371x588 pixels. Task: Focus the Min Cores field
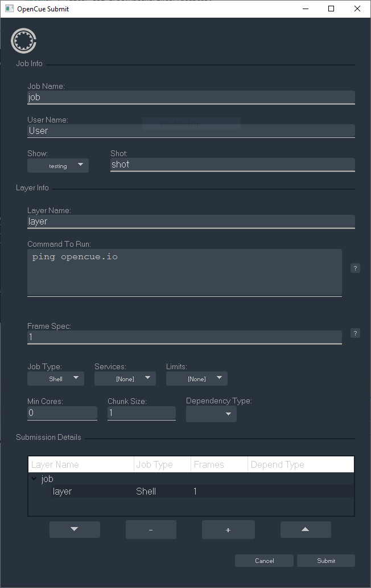click(62, 413)
